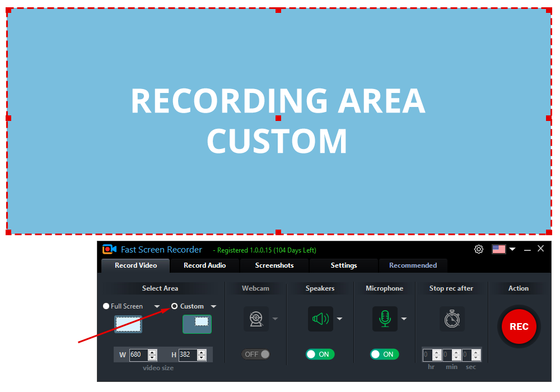The width and height of the screenshot is (560, 392).
Task: Open the Settings tab
Action: tap(344, 265)
